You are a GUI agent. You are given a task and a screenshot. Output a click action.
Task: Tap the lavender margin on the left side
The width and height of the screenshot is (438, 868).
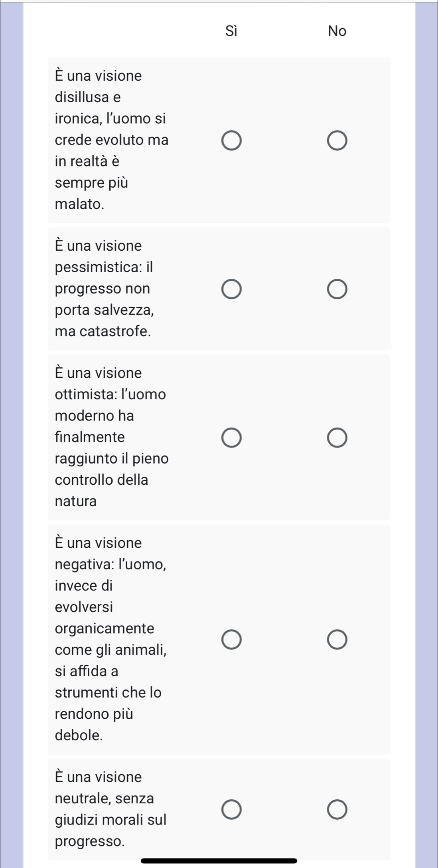click(x=12, y=434)
